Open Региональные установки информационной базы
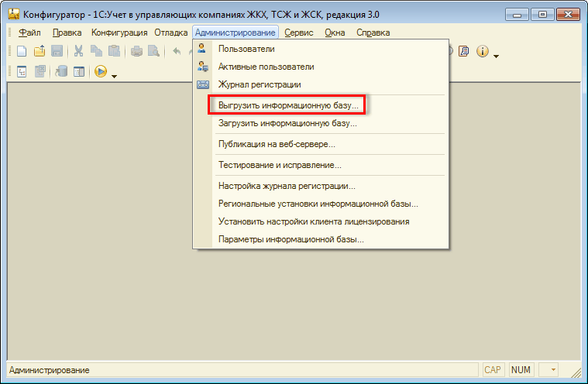Viewport: 588px width, 384px height. coord(321,204)
